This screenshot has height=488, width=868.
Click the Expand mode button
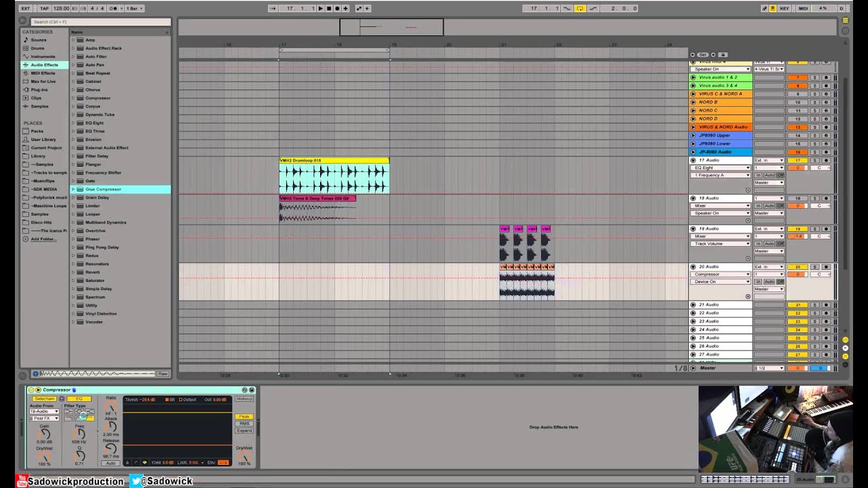(x=244, y=430)
